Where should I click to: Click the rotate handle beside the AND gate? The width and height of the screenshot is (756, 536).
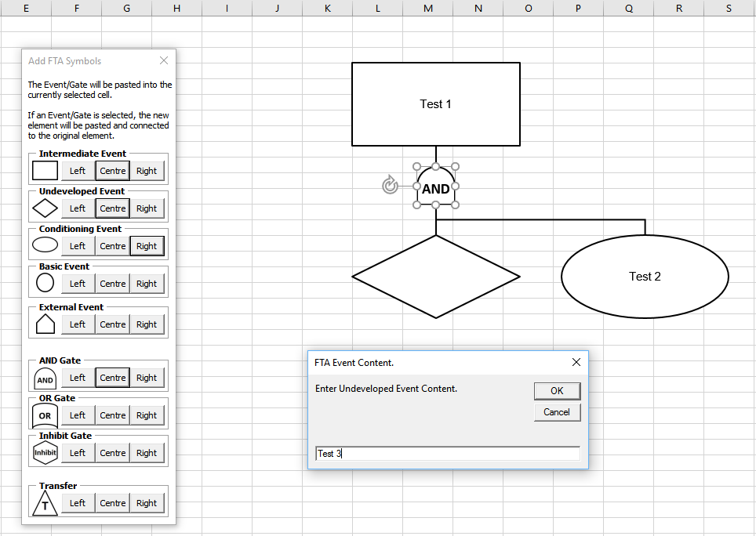click(390, 186)
